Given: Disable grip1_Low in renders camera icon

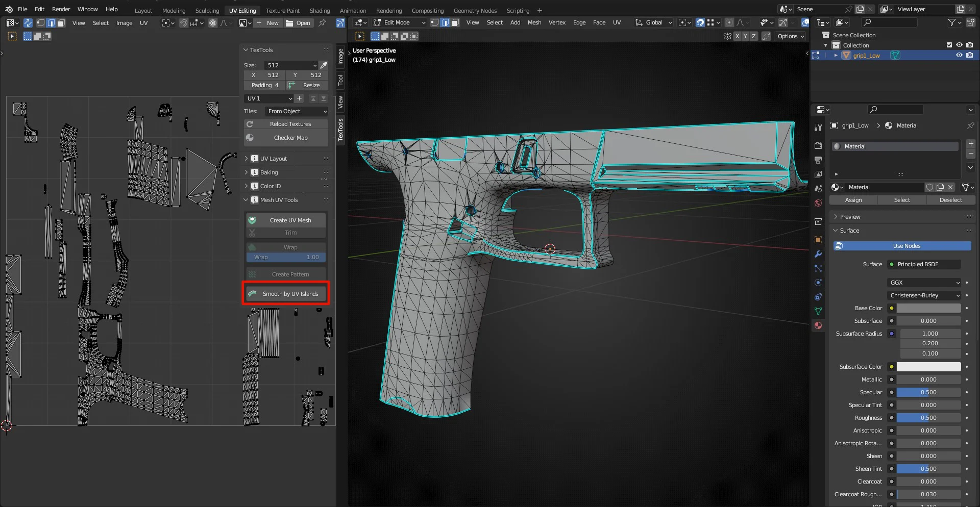Looking at the screenshot, I should click(x=970, y=55).
